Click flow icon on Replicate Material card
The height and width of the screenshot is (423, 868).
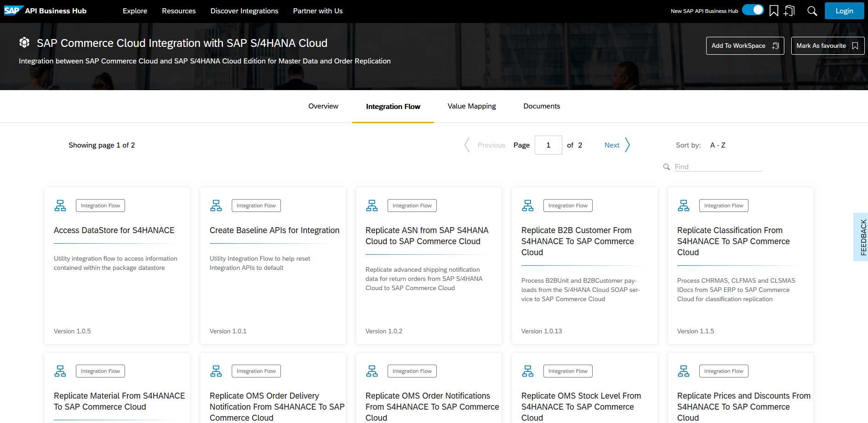pos(60,371)
